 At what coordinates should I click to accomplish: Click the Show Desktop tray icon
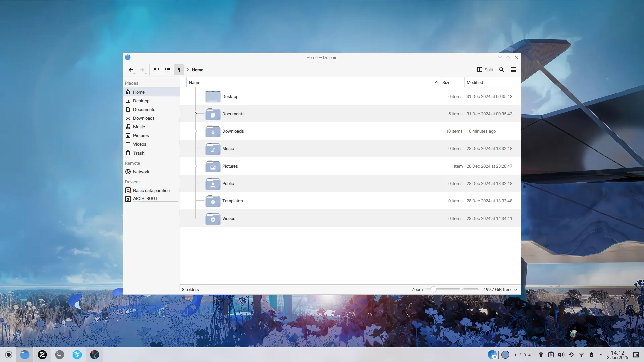click(x=636, y=355)
